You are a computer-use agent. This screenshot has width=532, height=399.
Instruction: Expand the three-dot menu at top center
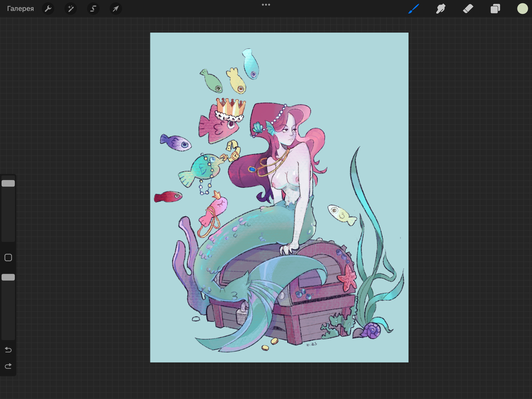click(x=266, y=4)
